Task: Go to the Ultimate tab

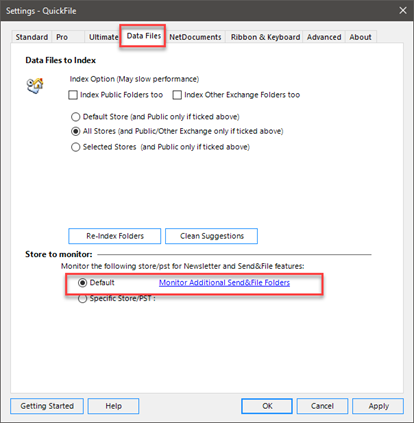Action: pyautogui.click(x=103, y=37)
